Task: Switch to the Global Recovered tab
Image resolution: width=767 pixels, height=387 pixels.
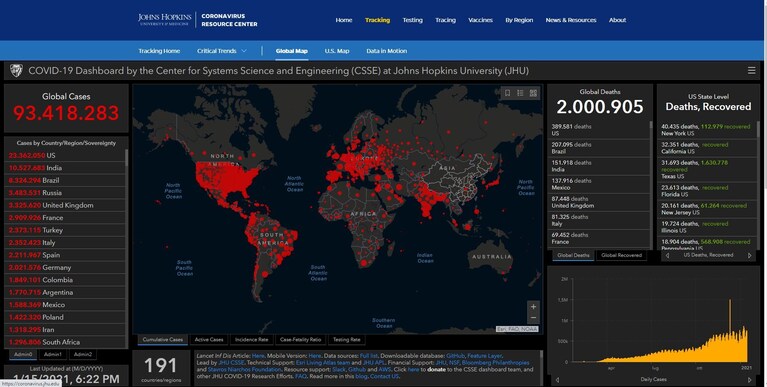Action: coord(621,255)
